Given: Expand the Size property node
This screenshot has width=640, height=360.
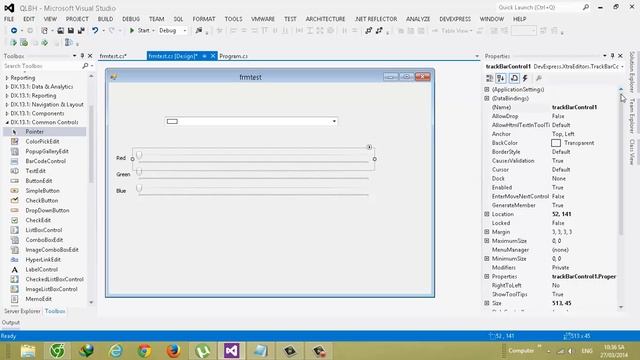Looking at the screenshot, I should (487, 303).
